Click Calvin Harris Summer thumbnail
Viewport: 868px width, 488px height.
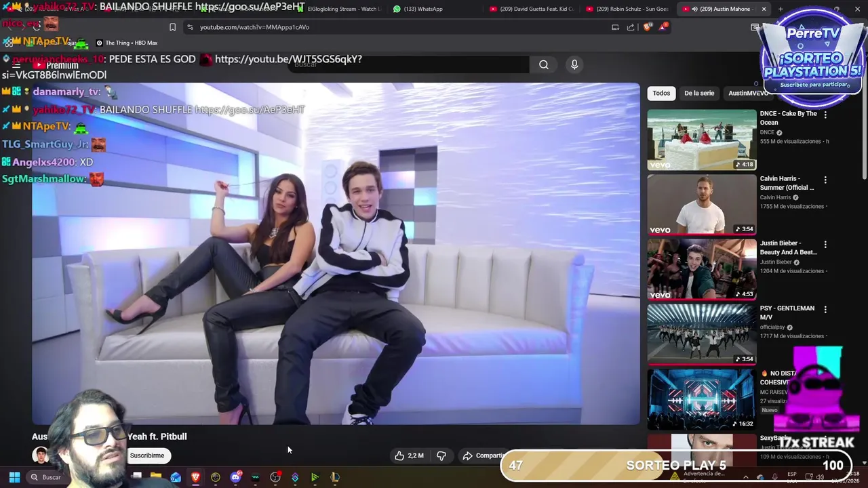[x=701, y=204]
